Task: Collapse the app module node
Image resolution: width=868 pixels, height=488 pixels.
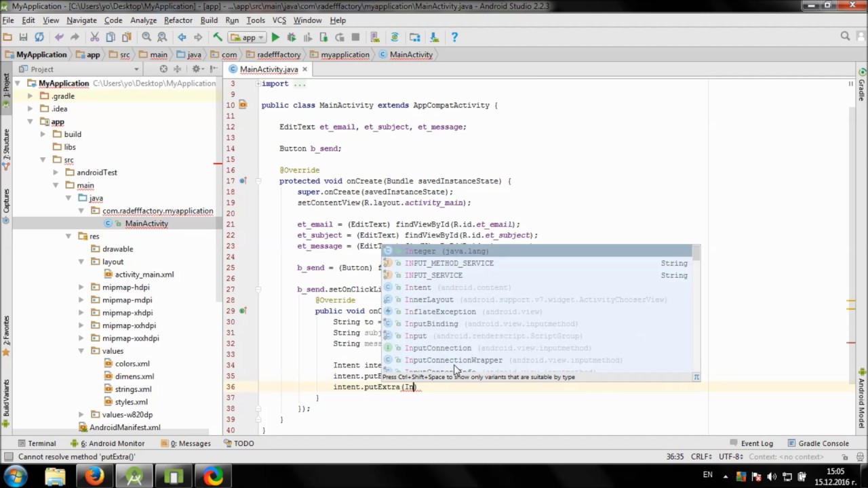Action: 30,122
